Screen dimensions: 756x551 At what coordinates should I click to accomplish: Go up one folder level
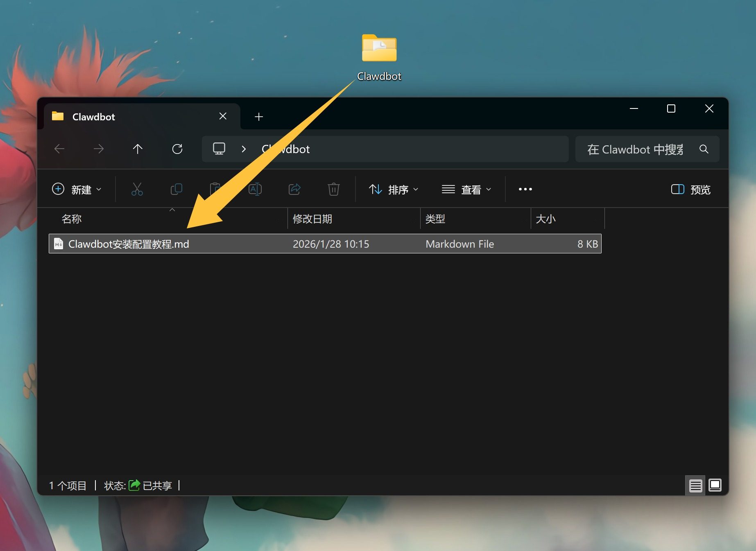coord(138,149)
